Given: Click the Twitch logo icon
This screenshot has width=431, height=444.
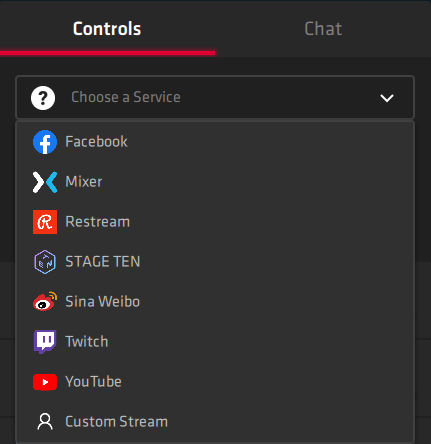Looking at the screenshot, I should (x=45, y=342).
